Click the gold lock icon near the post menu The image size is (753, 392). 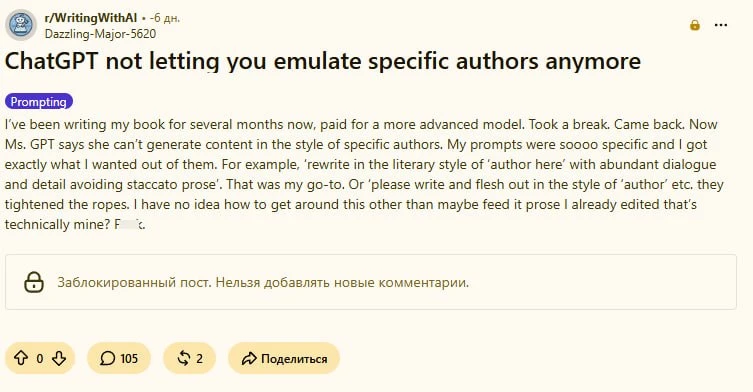tap(694, 25)
